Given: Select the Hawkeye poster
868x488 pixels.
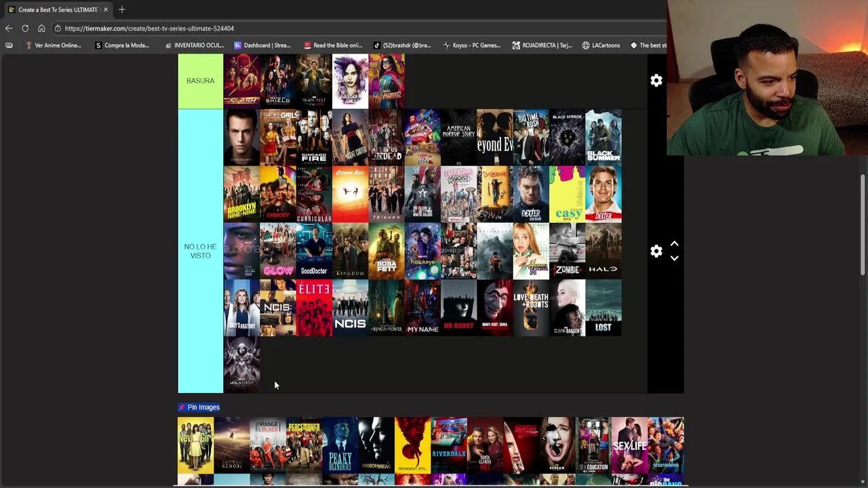Looking at the screenshot, I should point(422,251).
